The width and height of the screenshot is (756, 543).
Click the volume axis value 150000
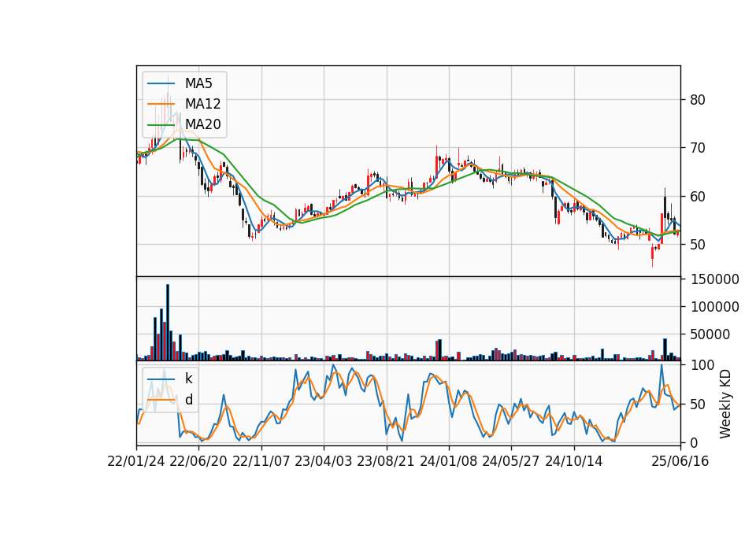pos(715,279)
